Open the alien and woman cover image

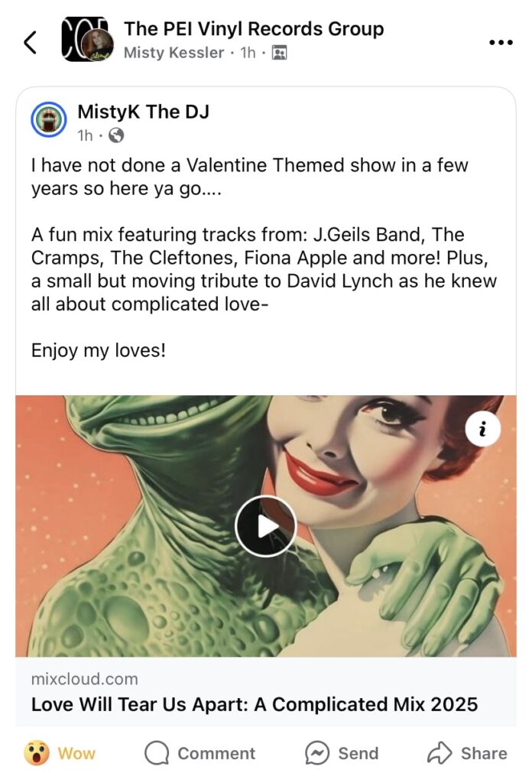tap(266, 526)
